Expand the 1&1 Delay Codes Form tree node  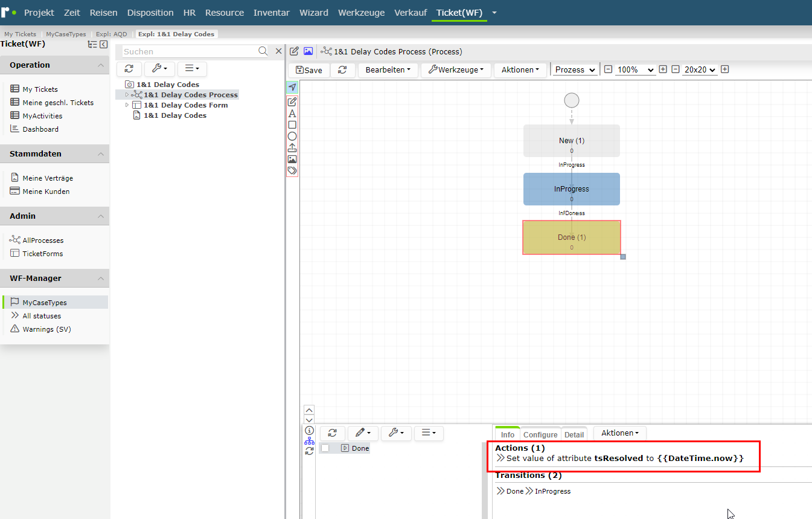[x=127, y=105]
